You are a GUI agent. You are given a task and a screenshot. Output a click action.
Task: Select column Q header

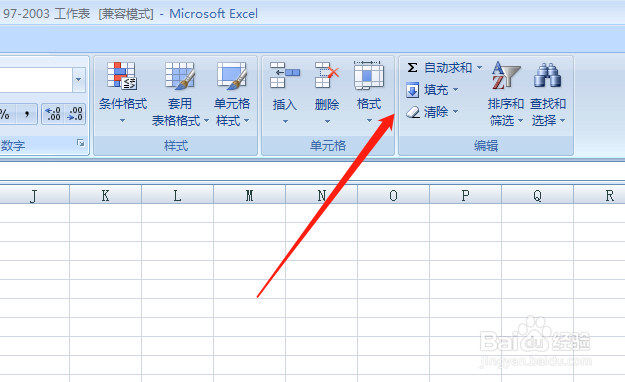[537, 196]
